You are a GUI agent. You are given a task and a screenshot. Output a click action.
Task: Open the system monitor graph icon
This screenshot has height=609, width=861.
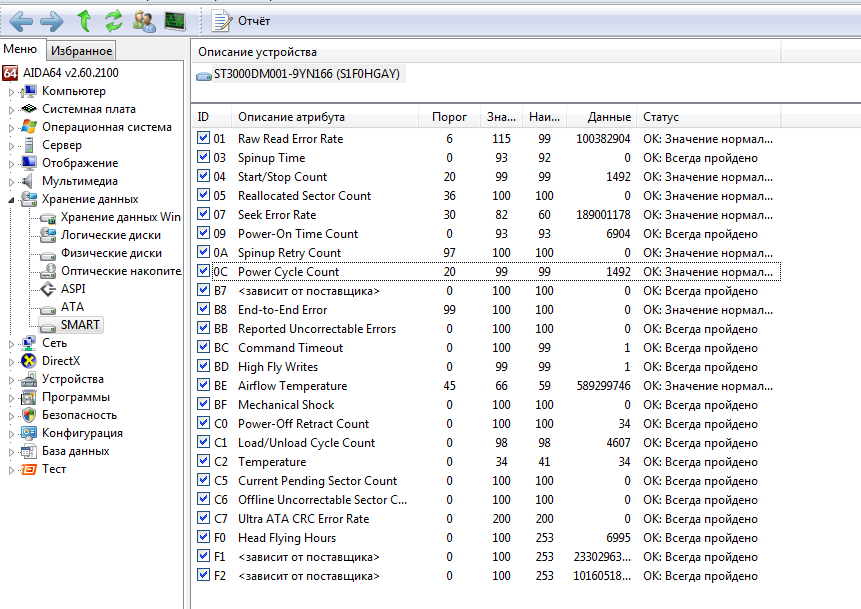tap(175, 20)
